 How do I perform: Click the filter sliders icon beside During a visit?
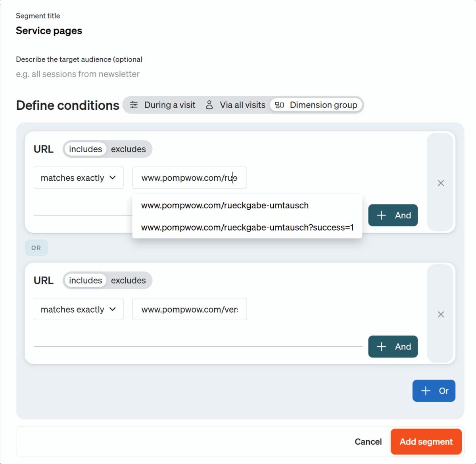134,105
